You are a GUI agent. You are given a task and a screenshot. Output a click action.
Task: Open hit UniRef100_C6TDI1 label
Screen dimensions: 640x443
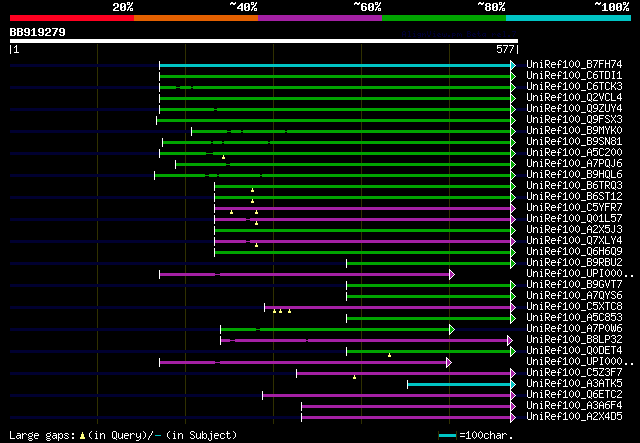point(574,76)
